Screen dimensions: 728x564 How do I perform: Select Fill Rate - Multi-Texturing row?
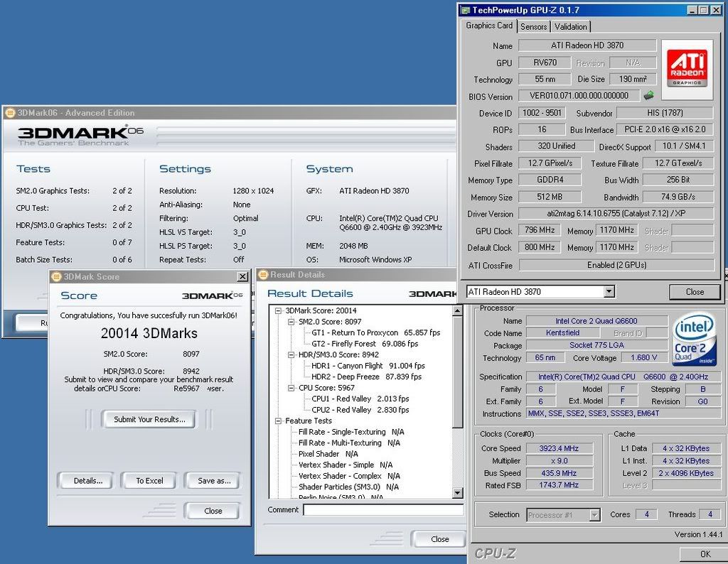click(348, 443)
